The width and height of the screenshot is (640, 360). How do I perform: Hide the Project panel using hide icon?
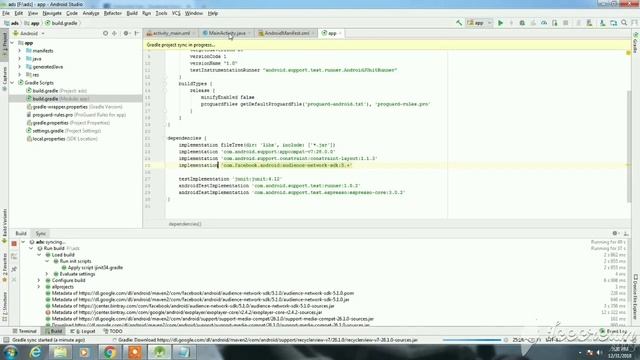tap(136, 33)
